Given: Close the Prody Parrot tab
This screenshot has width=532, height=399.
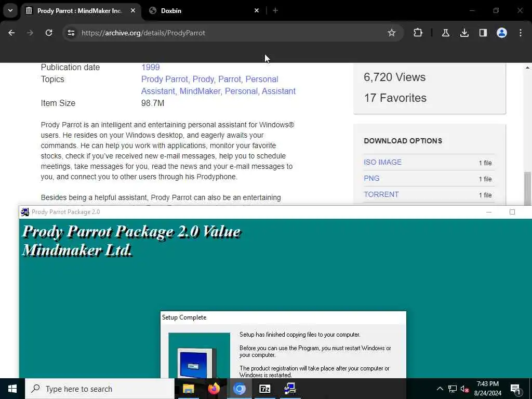Looking at the screenshot, I should pos(133,11).
